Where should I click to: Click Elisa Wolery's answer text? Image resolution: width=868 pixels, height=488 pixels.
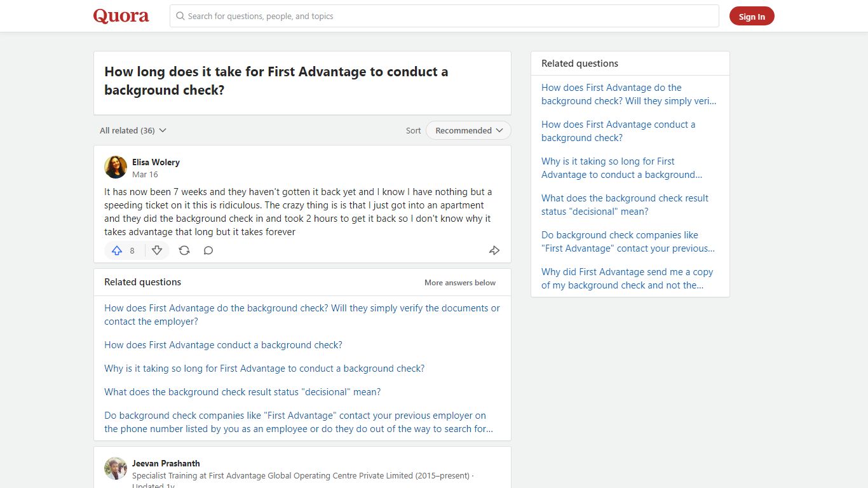[298, 212]
